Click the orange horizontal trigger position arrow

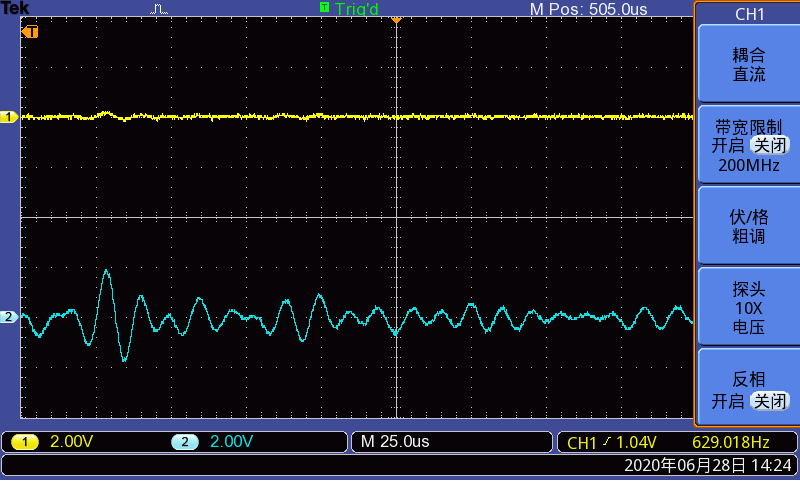pyautogui.click(x=396, y=20)
